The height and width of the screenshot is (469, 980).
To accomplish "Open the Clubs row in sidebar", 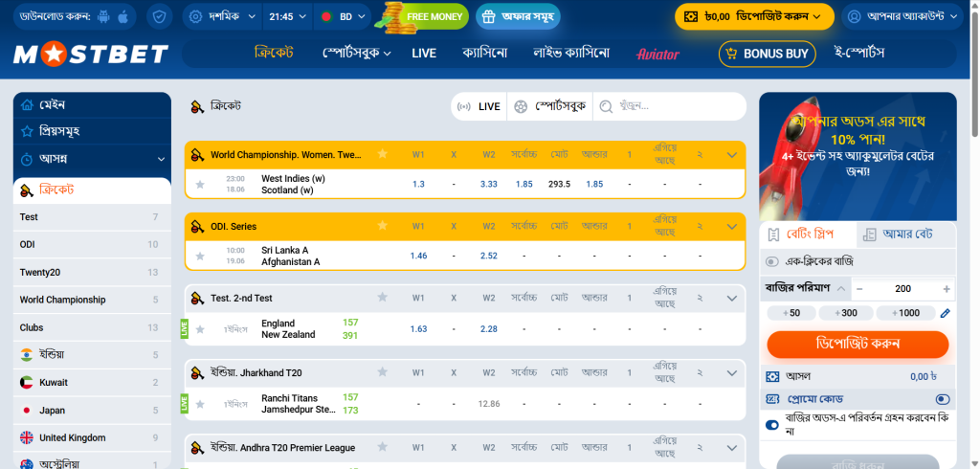I will click(x=92, y=327).
